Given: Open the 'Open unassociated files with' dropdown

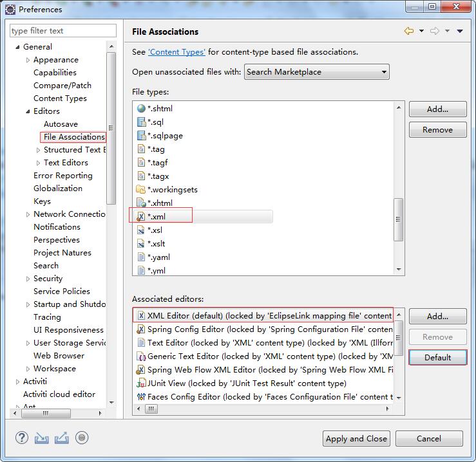Looking at the screenshot, I should coord(317,72).
